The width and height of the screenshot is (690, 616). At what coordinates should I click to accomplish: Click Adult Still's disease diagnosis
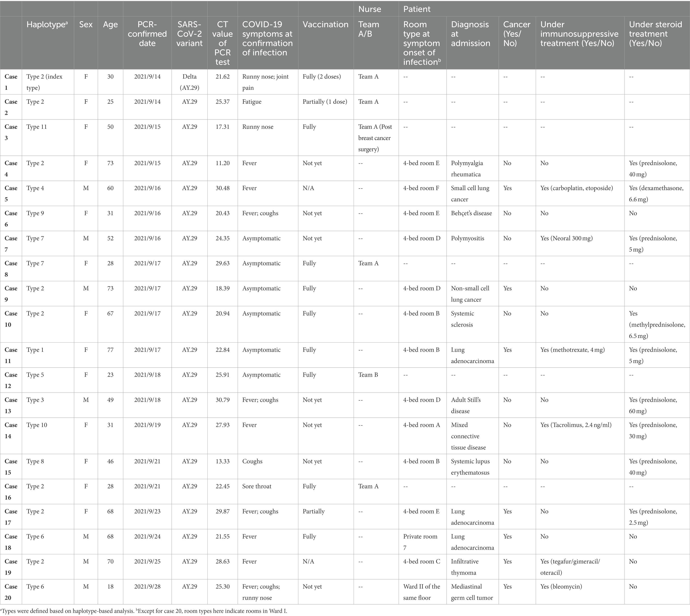(x=466, y=406)
